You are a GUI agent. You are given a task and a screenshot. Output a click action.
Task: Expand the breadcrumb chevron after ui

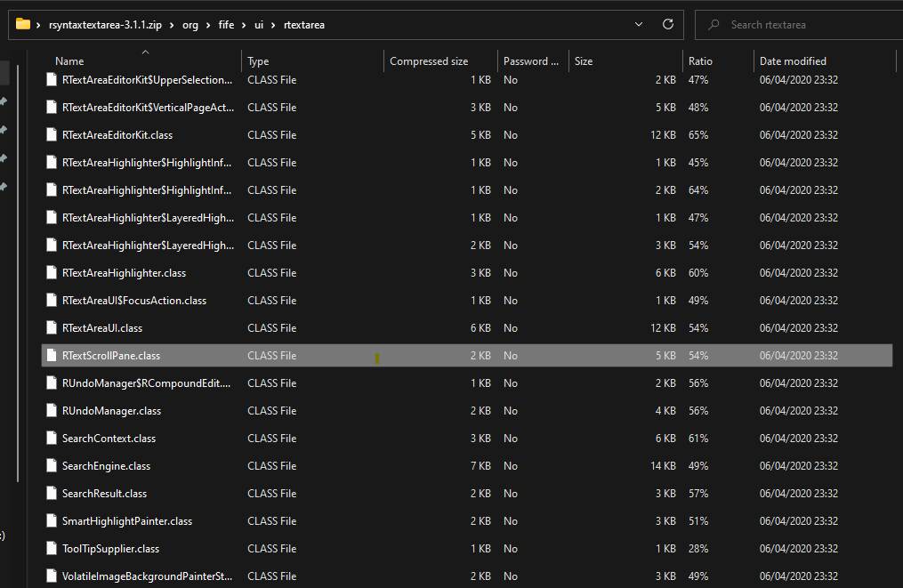272,25
